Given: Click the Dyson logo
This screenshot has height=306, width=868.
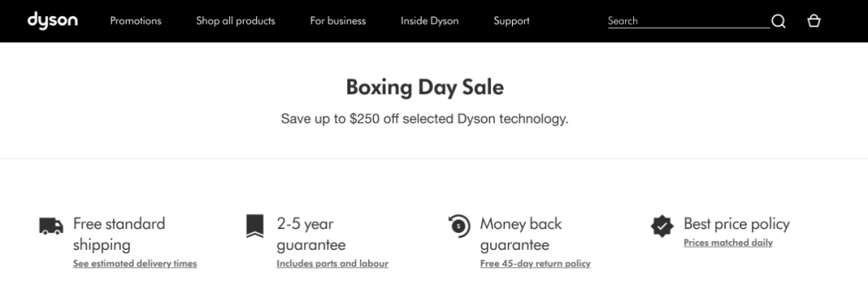Looking at the screenshot, I should [52, 20].
